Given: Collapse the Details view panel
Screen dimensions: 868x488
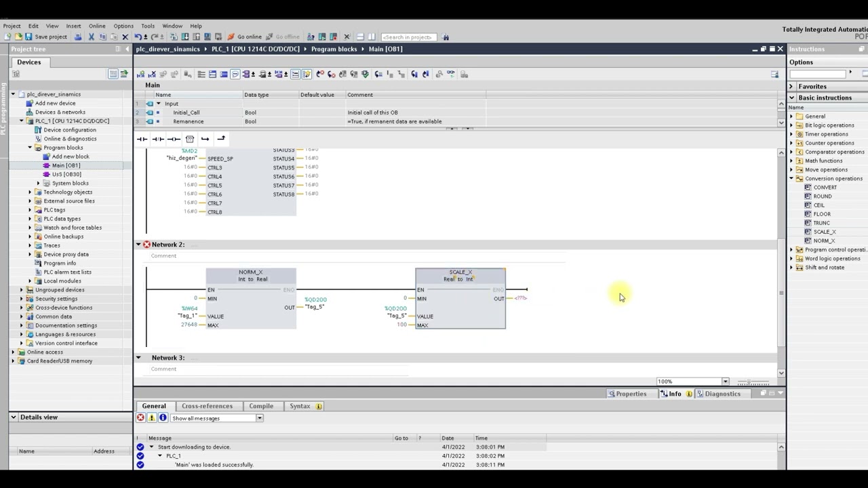Looking at the screenshot, I should click(x=13, y=418).
